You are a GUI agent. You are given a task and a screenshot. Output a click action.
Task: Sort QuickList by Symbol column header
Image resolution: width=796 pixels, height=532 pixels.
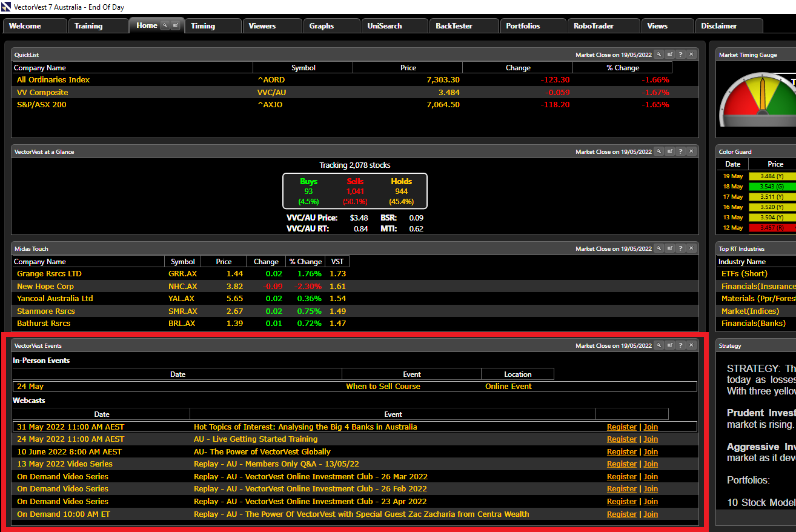point(303,68)
